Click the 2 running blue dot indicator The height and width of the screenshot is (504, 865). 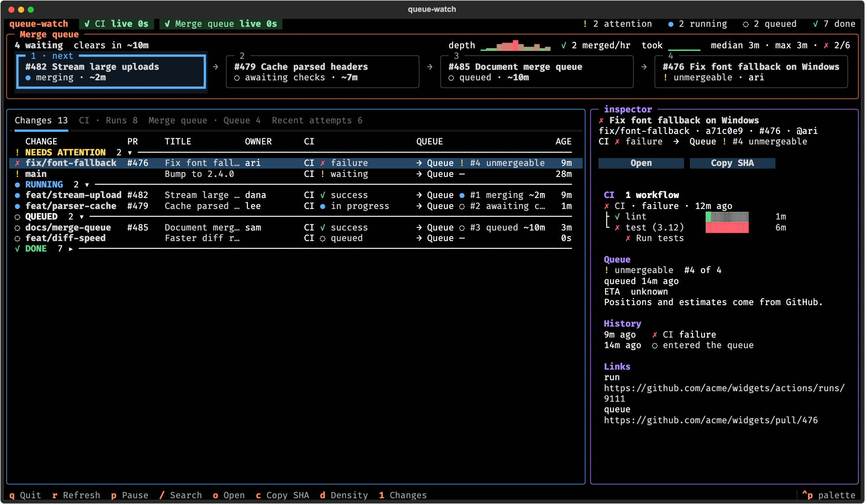[697, 24]
